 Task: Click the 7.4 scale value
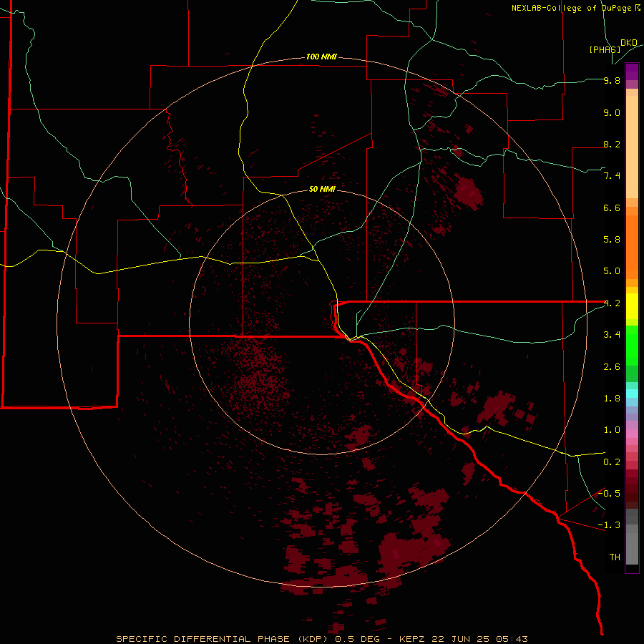click(612, 176)
